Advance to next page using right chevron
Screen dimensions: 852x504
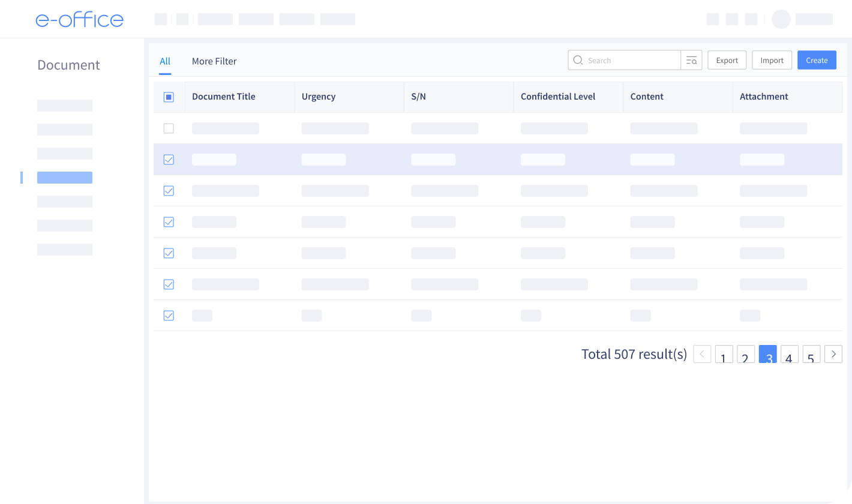833,354
